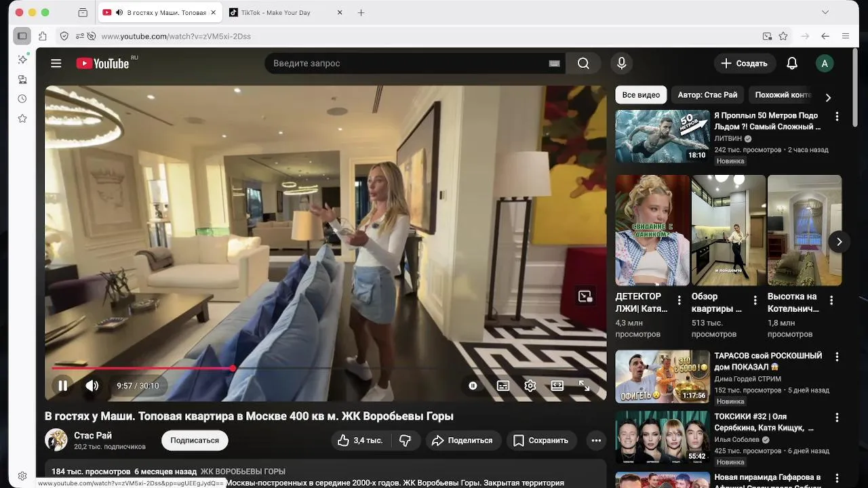This screenshot has width=868, height=488.
Task: Open options for ДЕТЕКТОР ЛЖИ short
Action: (x=679, y=300)
